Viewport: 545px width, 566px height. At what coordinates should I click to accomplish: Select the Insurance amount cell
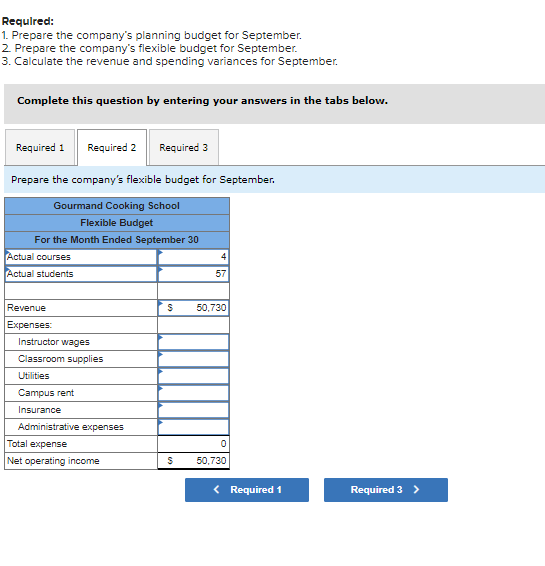[193, 410]
